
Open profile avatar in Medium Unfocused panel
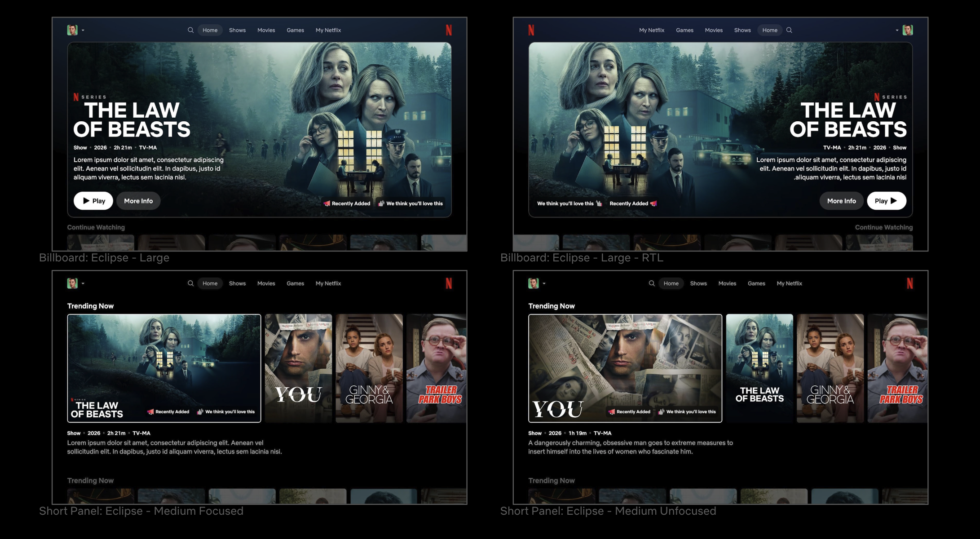click(534, 283)
